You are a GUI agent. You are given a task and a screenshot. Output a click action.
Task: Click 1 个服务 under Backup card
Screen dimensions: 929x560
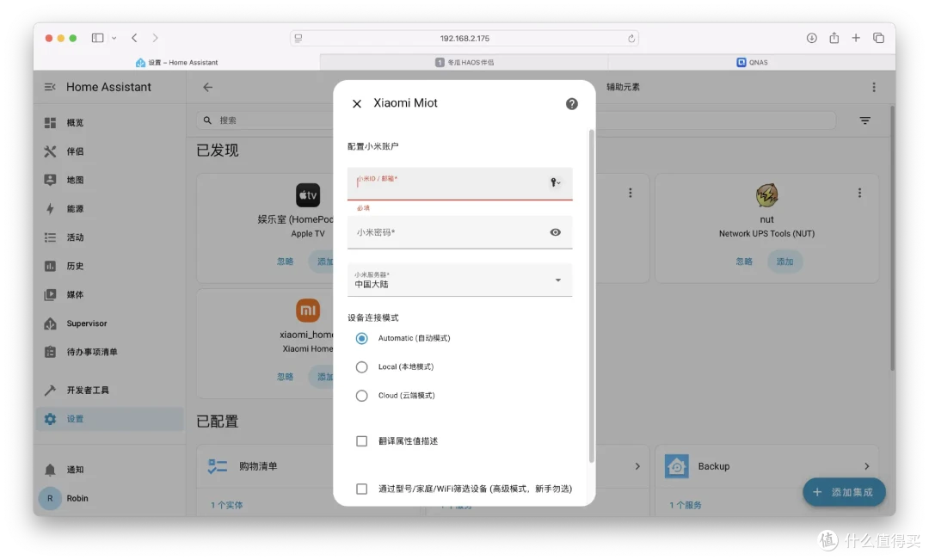tap(686, 505)
